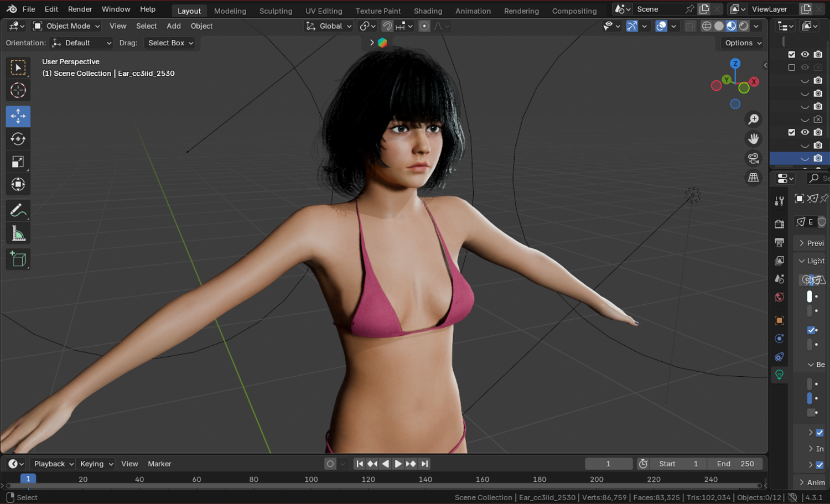830x504 pixels.
Task: Toggle the use preview range clock icon
Action: pyautogui.click(x=643, y=464)
